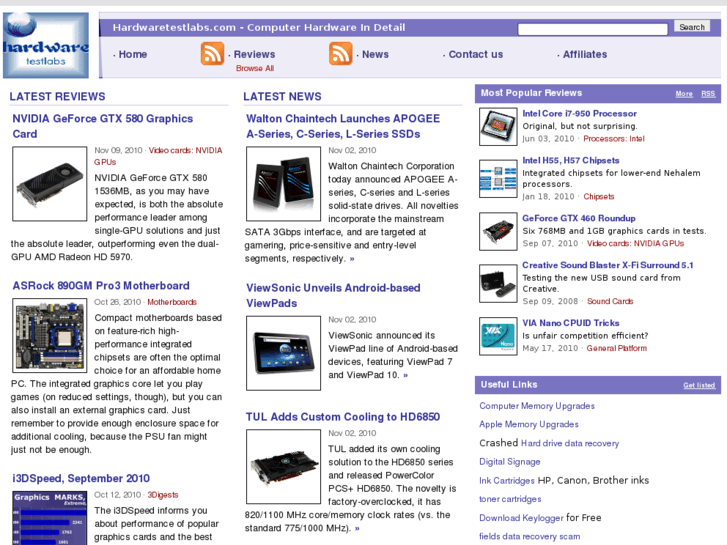Click the VIA Nano logo thumbnail
Viewport: 727px width, 545px height.
click(498, 336)
